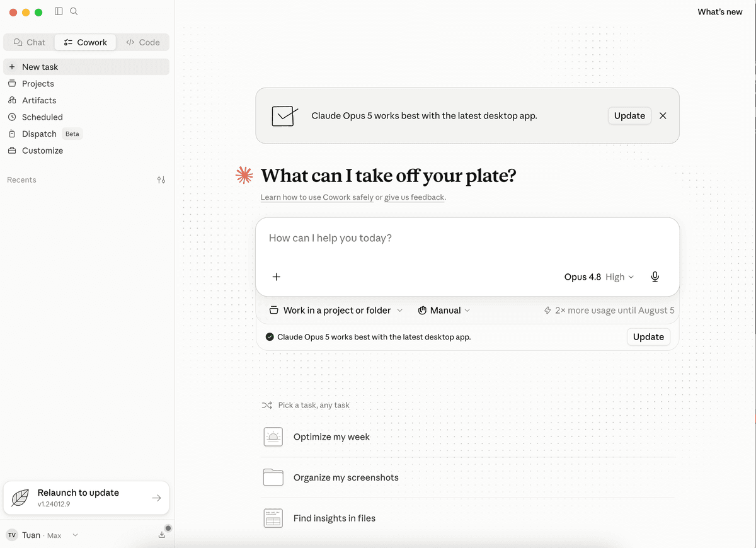Screen dimensions: 756x548
Task: Click the Recents section label
Action: click(21, 180)
